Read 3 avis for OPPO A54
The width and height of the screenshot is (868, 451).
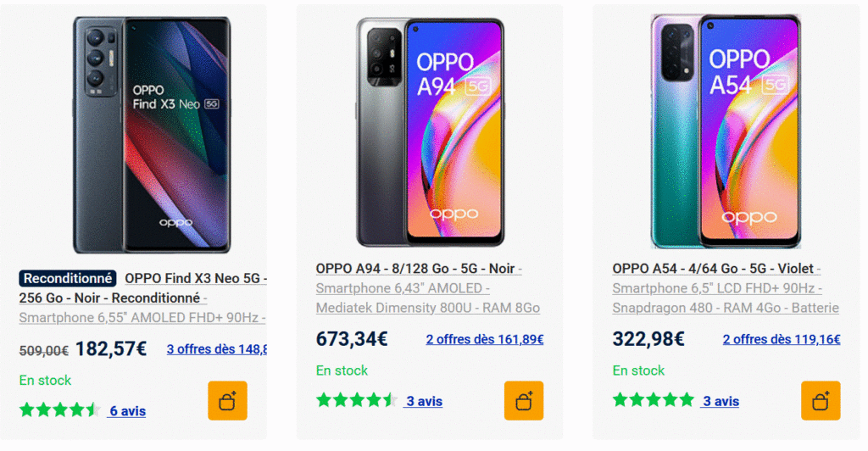coord(721,402)
